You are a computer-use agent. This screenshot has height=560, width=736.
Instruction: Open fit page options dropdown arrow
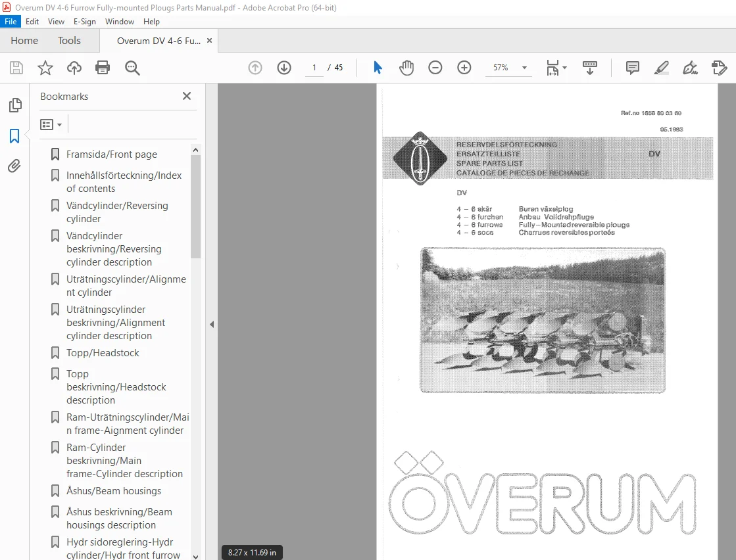(x=565, y=68)
